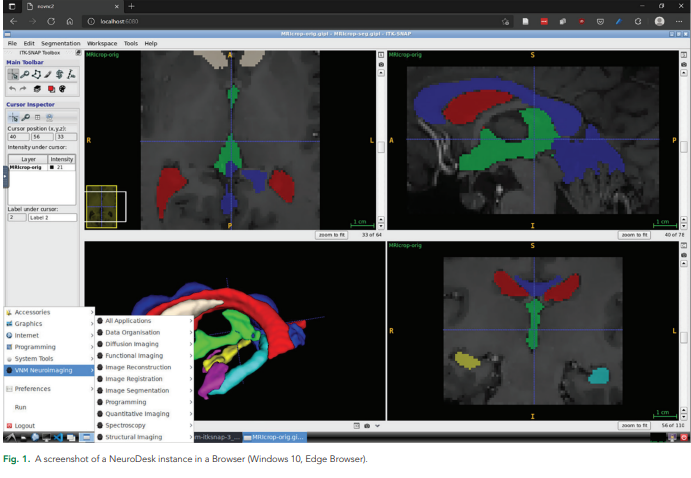Click Logout in the start menu
This screenshot has height=478, width=691.
pos(25,425)
